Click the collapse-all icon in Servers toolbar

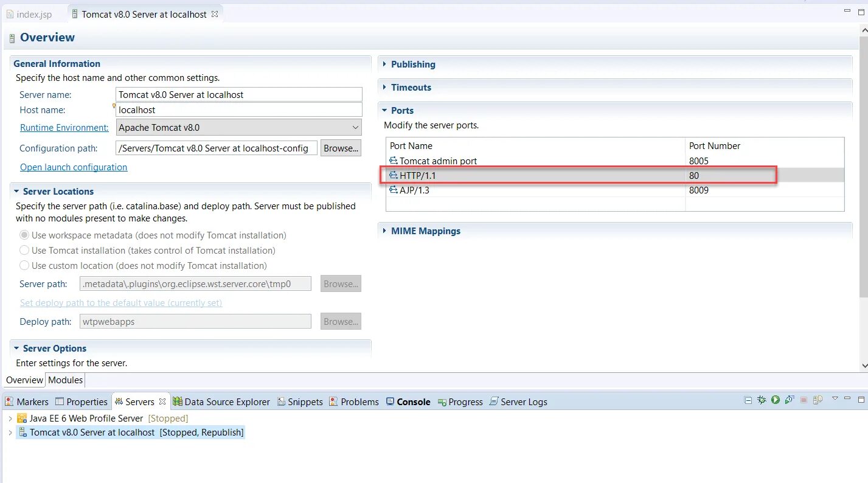pos(748,400)
